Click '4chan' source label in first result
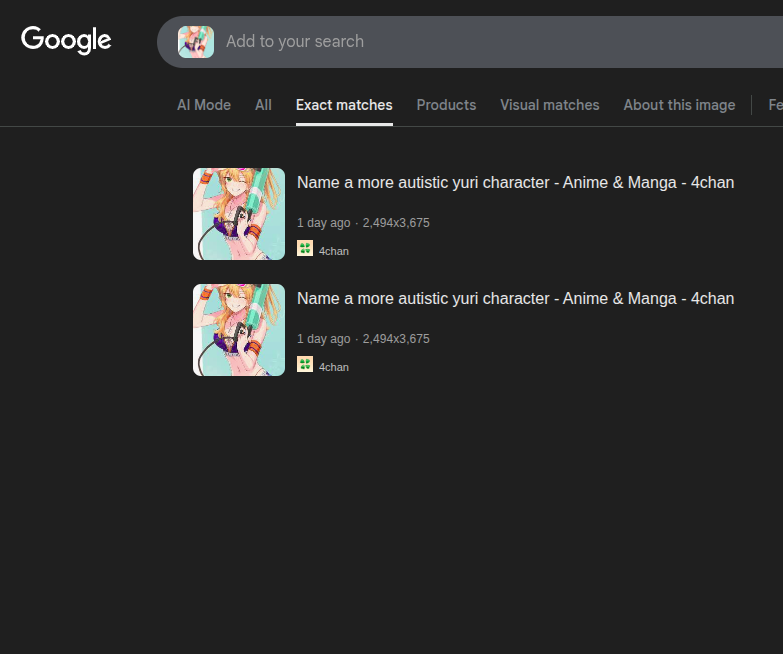 tap(334, 251)
